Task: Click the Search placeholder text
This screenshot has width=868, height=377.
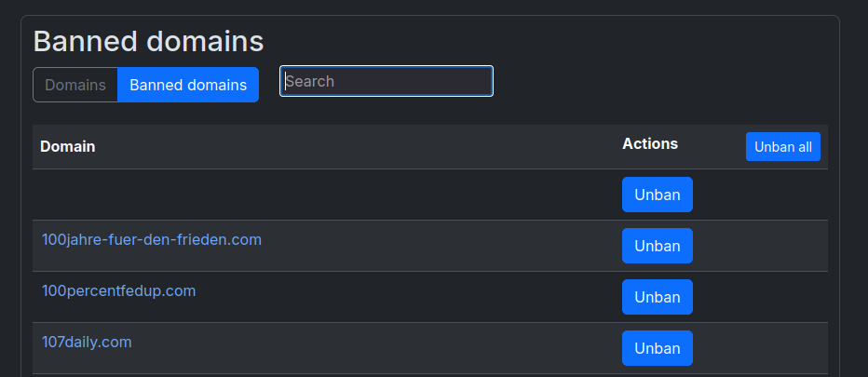Action: point(310,81)
